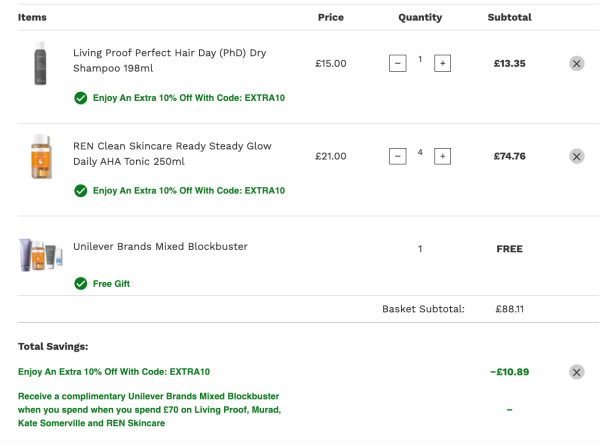The height and width of the screenshot is (444, 600).
Task: Increase REN AHA Tonic quantity
Action: pos(442,156)
